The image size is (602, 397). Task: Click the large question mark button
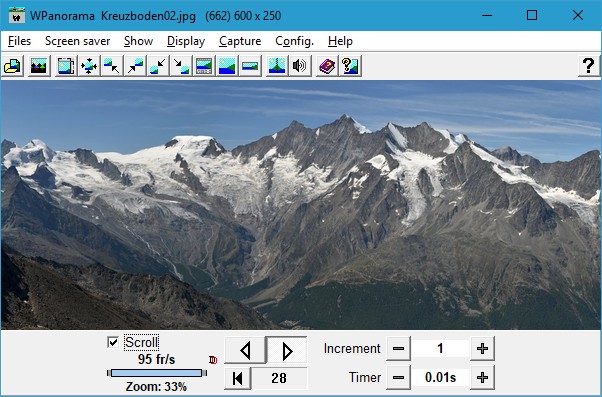[x=589, y=66]
